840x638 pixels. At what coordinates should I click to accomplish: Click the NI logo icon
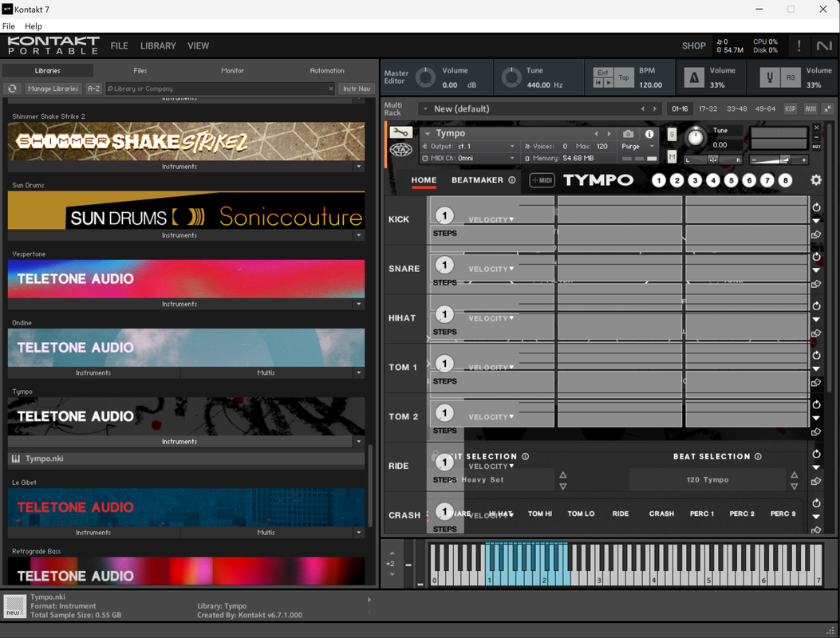pos(824,46)
